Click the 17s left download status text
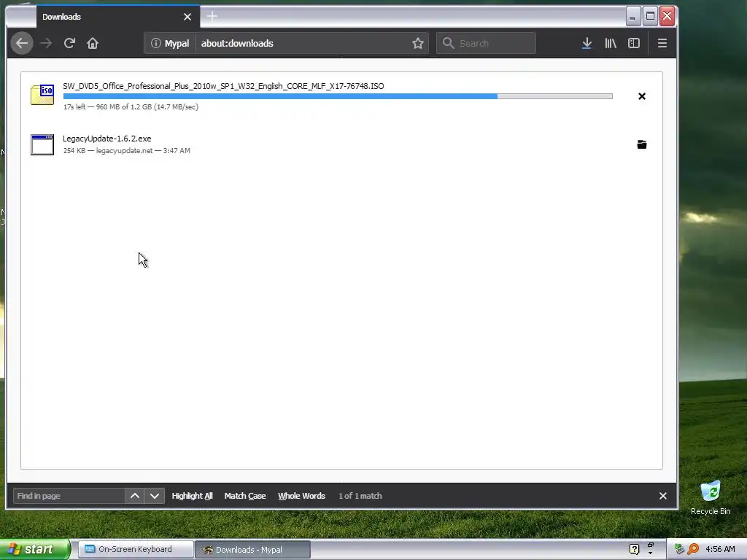Viewport: 747px width, 560px height. (x=131, y=106)
